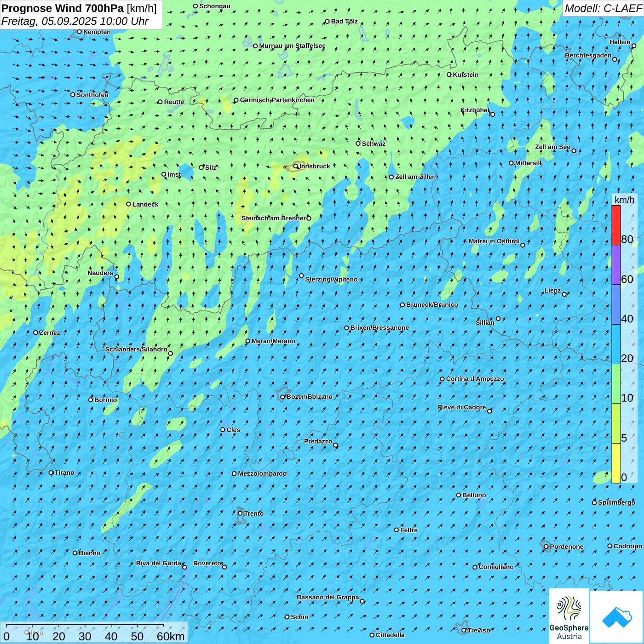Viewport: 644px width, 644px height.
Task: Click the purple 60 km/h legend color
Action: 616,265
